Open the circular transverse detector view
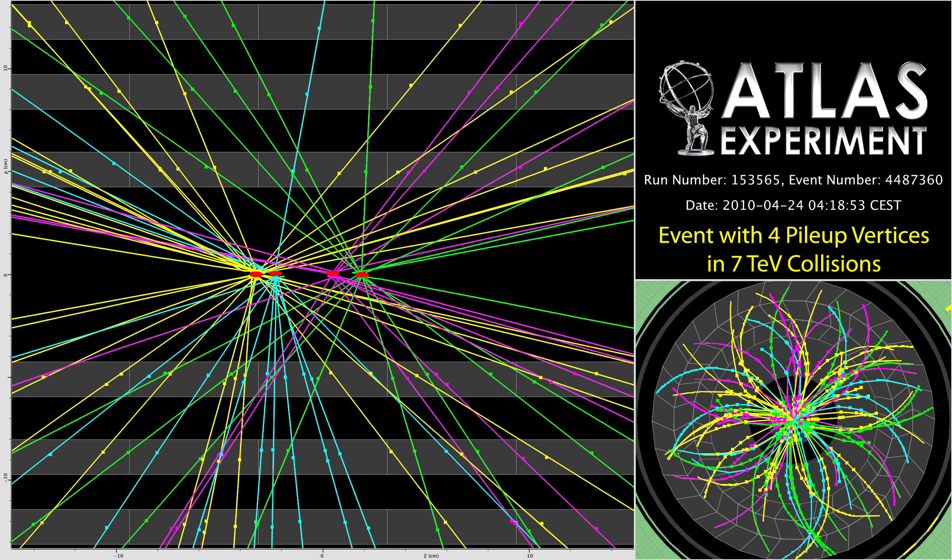952x560 pixels. [793, 420]
